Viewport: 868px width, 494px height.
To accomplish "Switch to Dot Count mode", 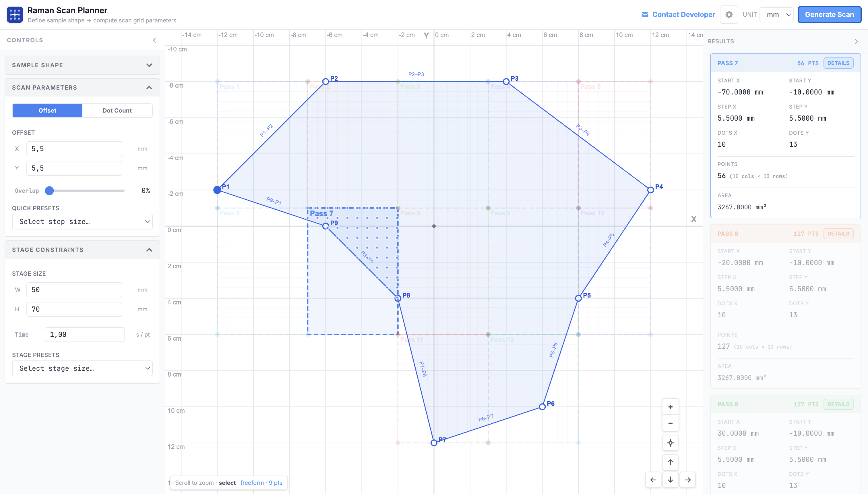I will tap(117, 111).
